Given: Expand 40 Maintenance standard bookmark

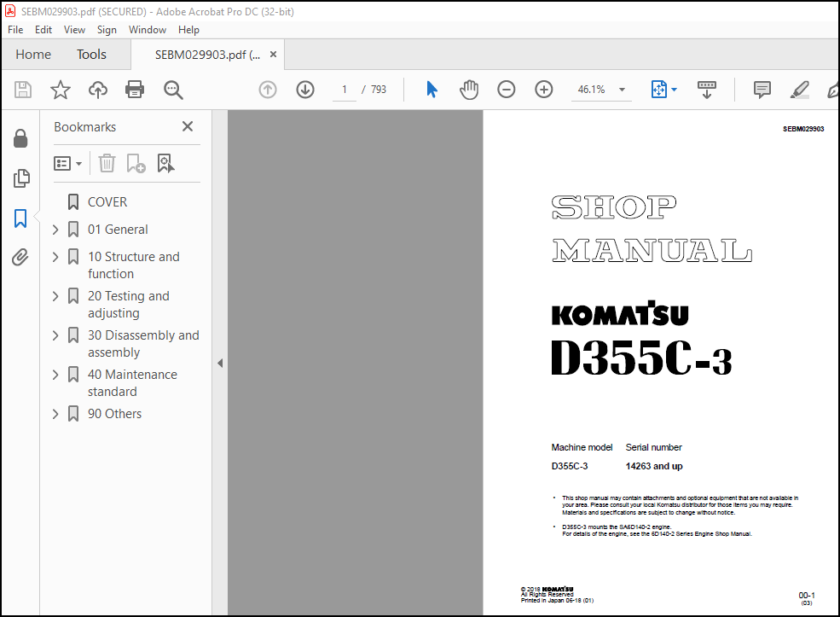Looking at the screenshot, I should [55, 375].
